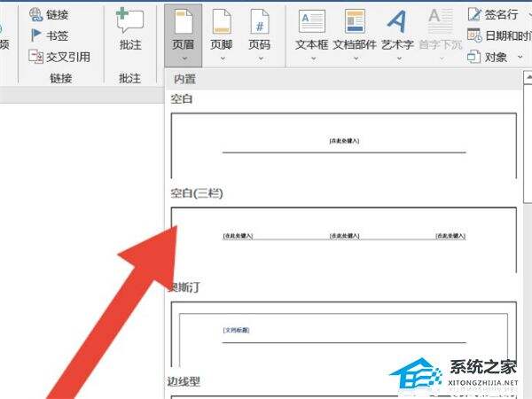Select the 空白(三栏) three-column header template
This screenshot has width=532, height=399.
(344, 240)
